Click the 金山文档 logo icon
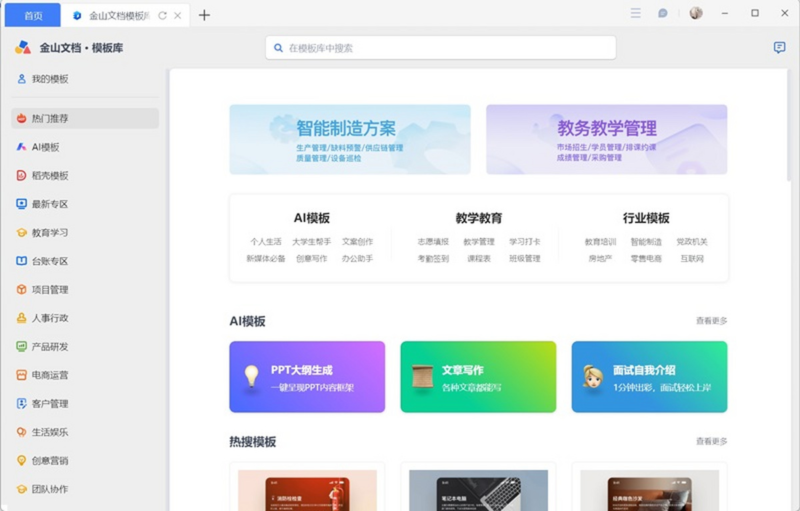The height and width of the screenshot is (511, 800). click(23, 47)
